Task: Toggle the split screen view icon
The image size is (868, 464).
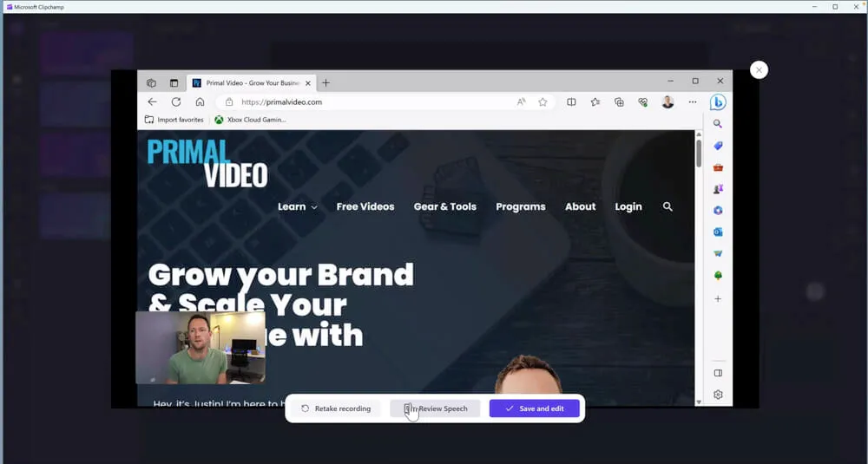Action: pos(571,102)
